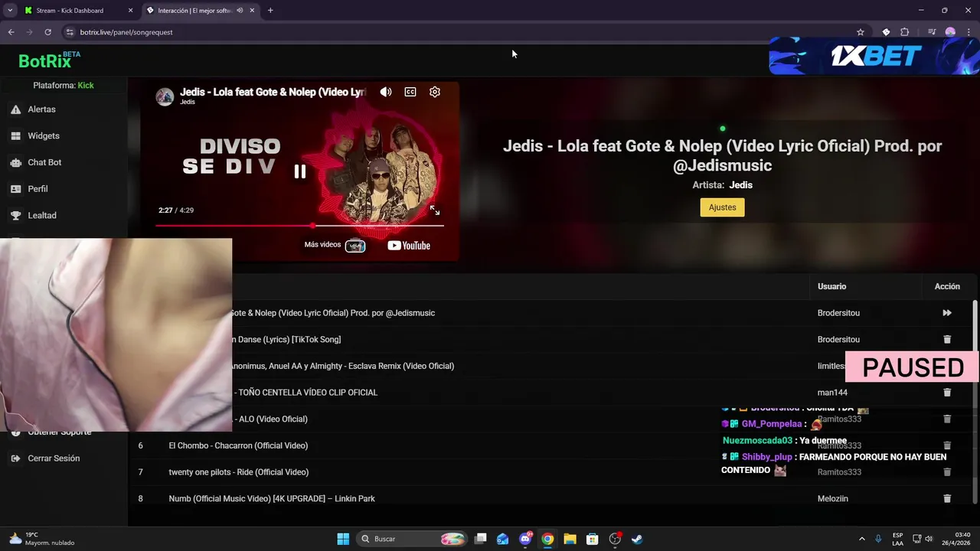The image size is (980, 551).
Task: Open the 1XBET banner ad
Action: point(874,57)
